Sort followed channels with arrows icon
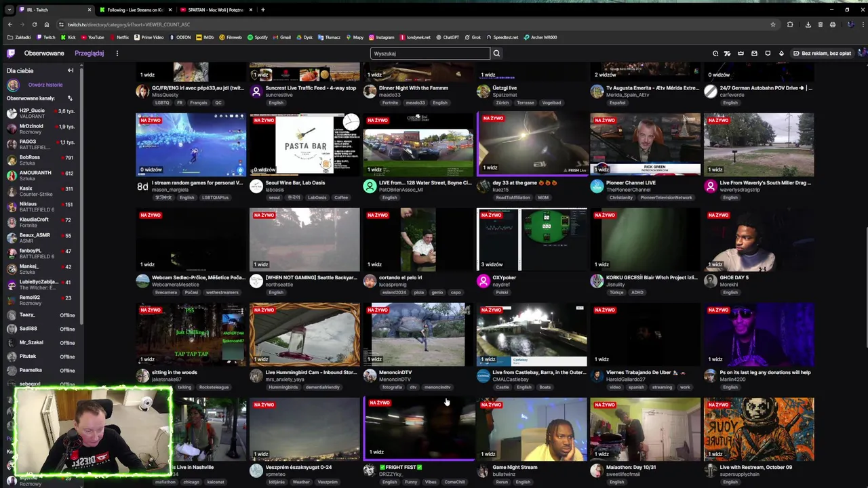This screenshot has height=488, width=868. [69, 98]
